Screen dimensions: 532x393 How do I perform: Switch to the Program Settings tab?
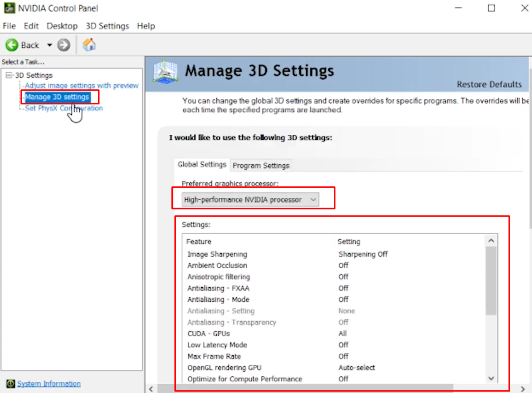[x=261, y=165]
